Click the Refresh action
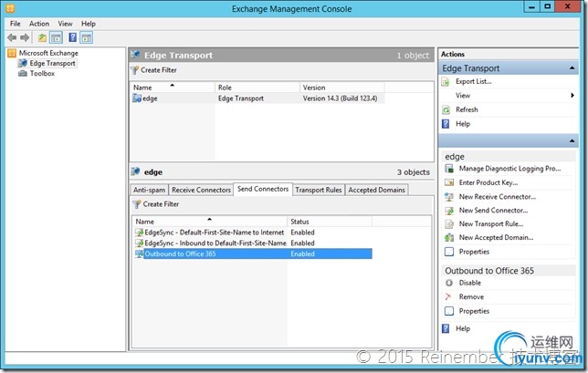Viewport: 588px width, 373px height. point(467,109)
